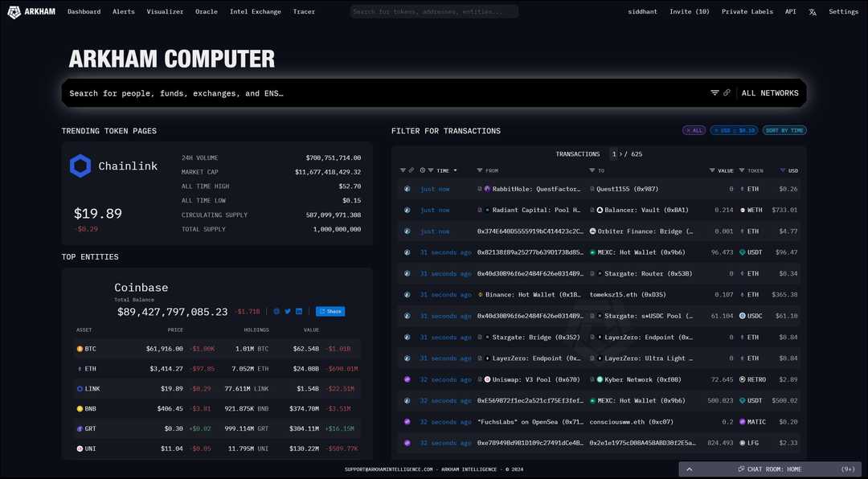Viewport: 868px width, 479px height.
Task: Open the TIME column dropdown
Action: (455, 170)
